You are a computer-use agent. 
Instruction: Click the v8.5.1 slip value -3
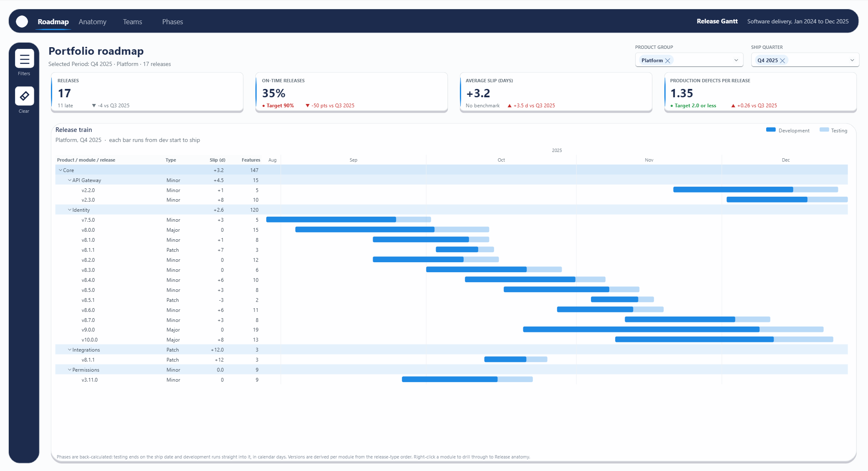[221, 300]
